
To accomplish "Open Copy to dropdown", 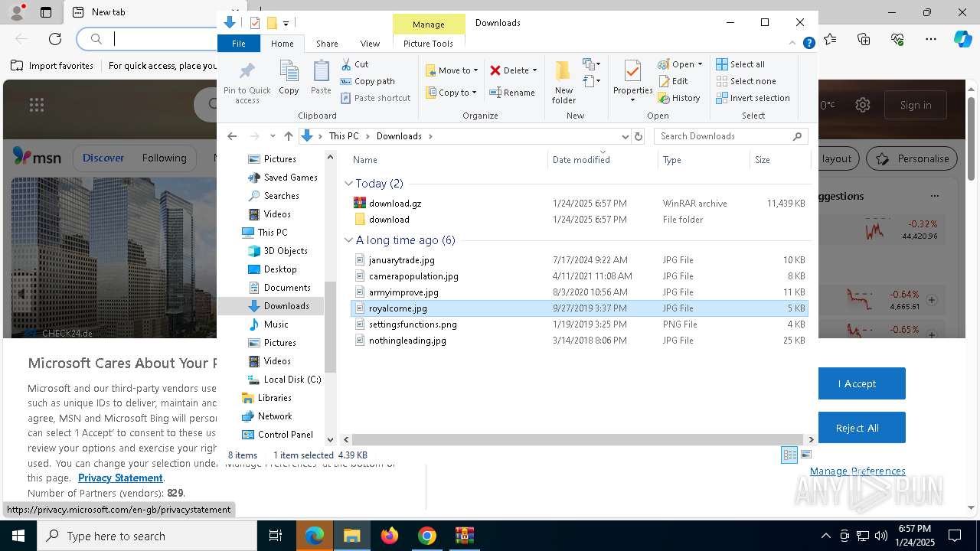I will pyautogui.click(x=452, y=93).
